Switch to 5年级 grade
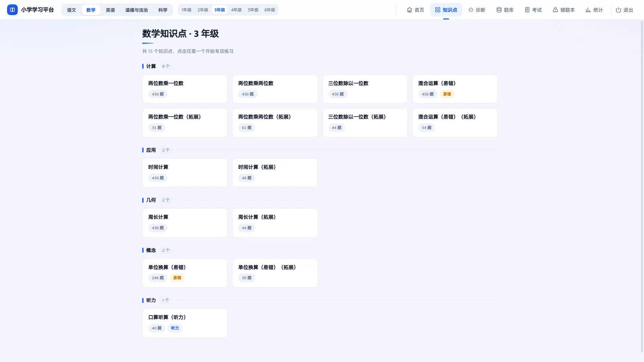This screenshot has height=362, width=644. pos(253,10)
